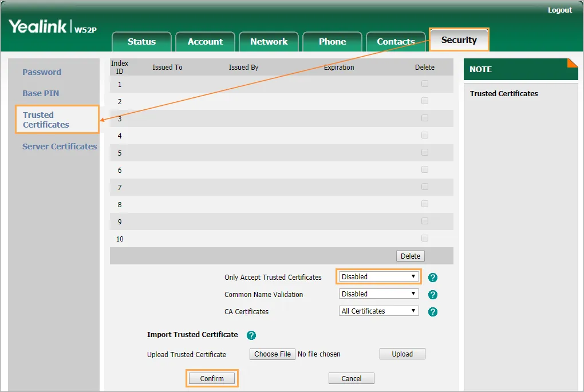The image size is (584, 392).
Task: Tick the delete checkbox for index 10
Action: click(x=425, y=238)
